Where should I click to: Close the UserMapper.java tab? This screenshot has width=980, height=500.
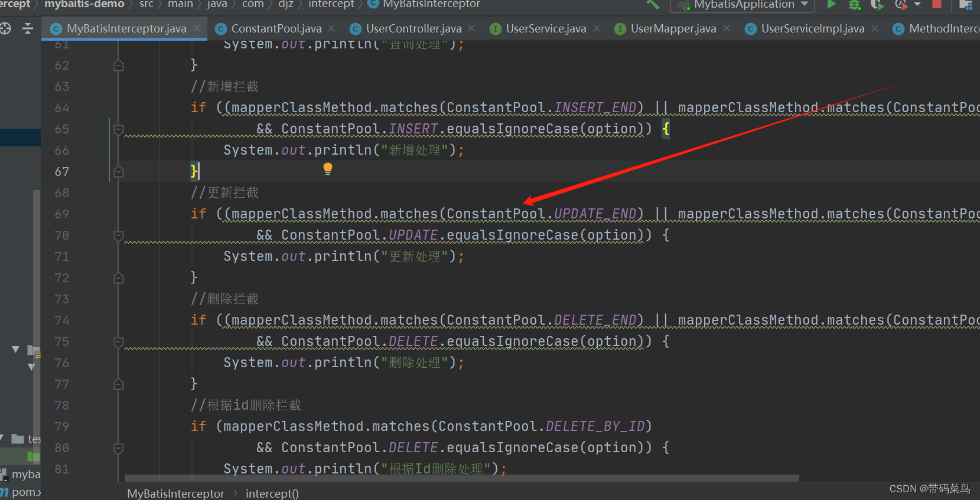click(727, 28)
